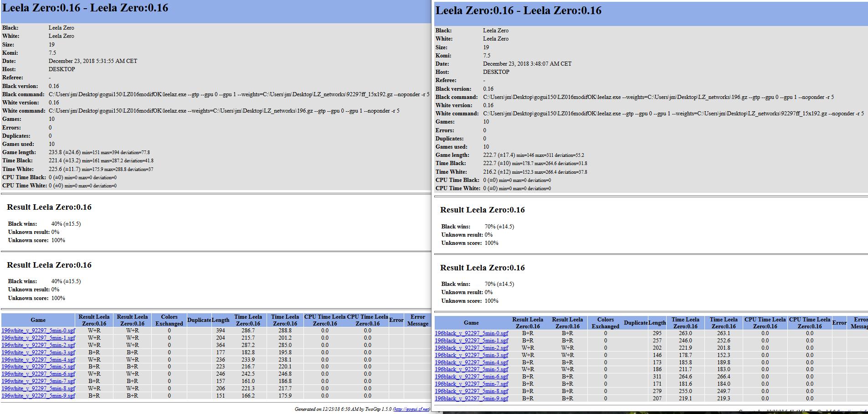
Task: Follow the 196black_v_92297_5min-3.sgf link
Action: (471, 355)
